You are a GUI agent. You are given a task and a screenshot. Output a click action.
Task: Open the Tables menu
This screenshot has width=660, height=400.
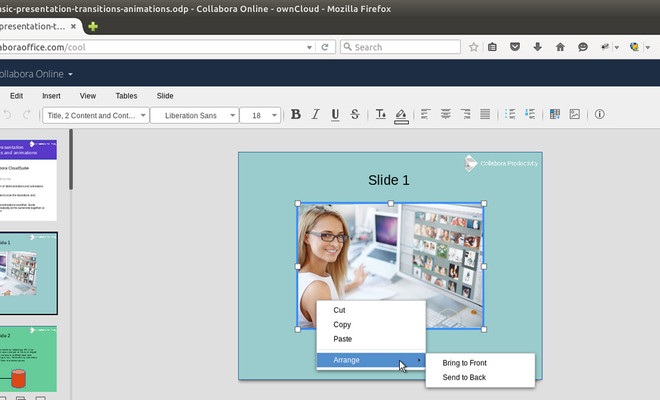pyautogui.click(x=126, y=96)
